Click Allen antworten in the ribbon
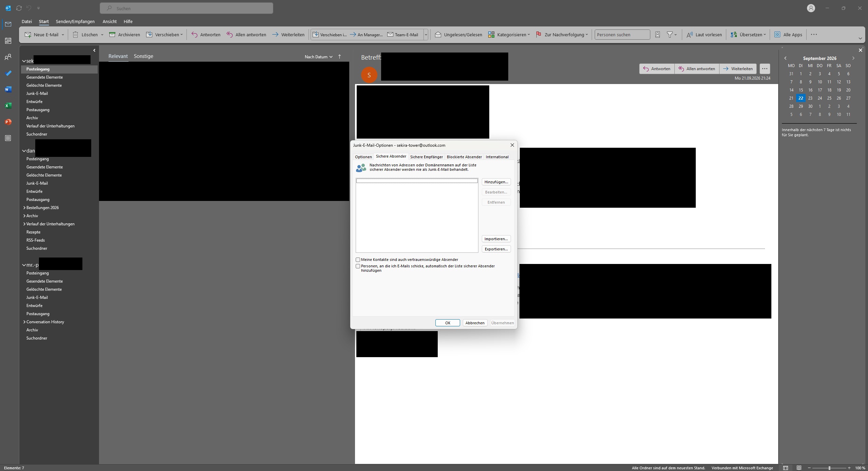This screenshot has width=868, height=471. (246, 35)
